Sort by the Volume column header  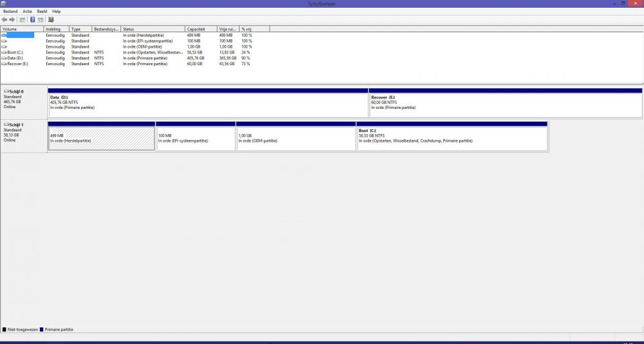click(x=22, y=29)
